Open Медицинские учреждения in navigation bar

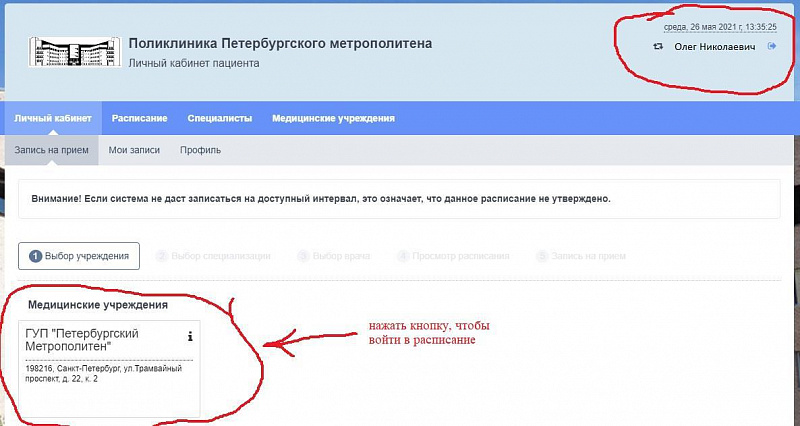(333, 118)
